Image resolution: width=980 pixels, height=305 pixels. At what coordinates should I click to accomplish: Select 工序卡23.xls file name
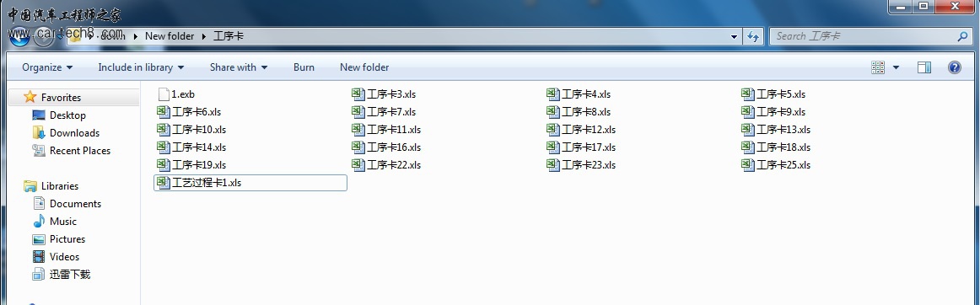[x=589, y=165]
